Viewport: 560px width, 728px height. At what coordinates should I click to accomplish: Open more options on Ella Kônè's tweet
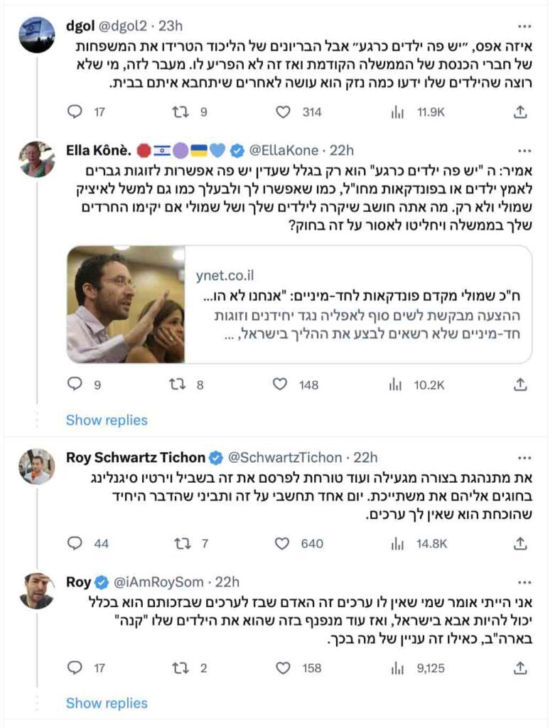524,151
